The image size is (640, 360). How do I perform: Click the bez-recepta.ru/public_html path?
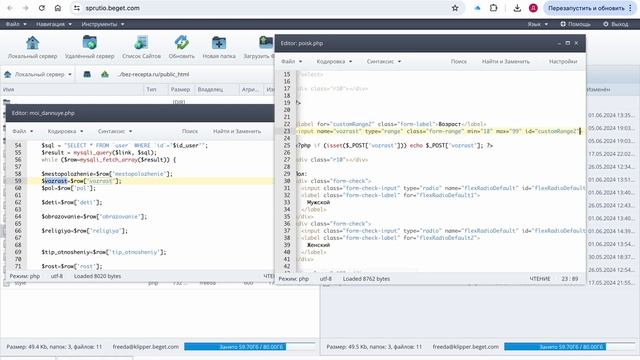153,74
